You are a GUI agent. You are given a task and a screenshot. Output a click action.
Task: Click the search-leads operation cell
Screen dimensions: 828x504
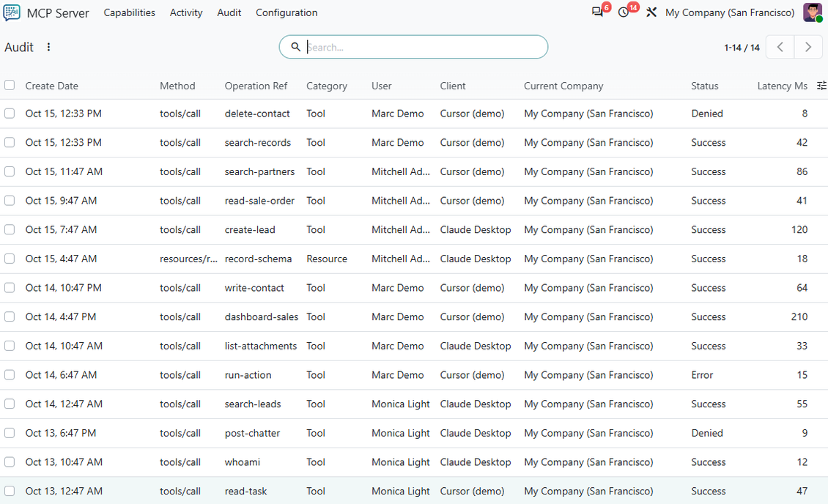click(x=253, y=404)
